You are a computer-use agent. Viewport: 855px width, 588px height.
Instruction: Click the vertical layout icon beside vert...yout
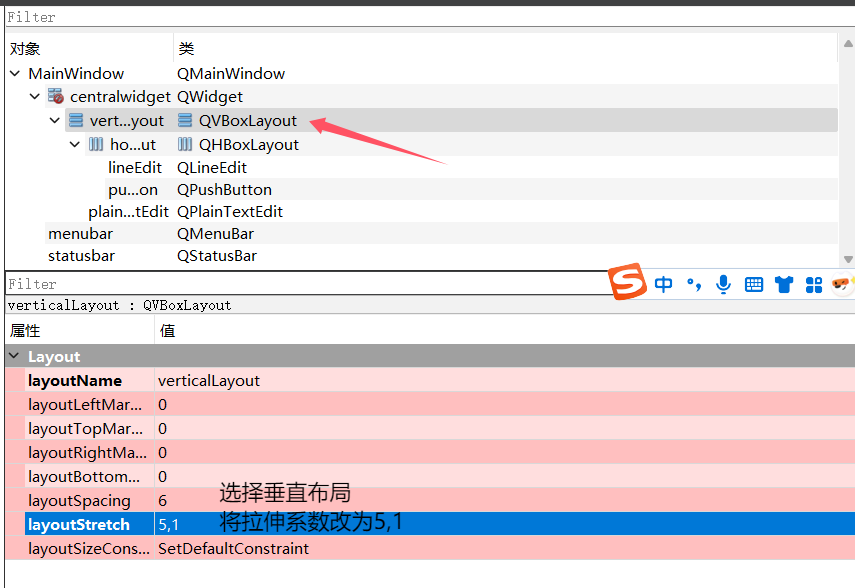(76, 121)
